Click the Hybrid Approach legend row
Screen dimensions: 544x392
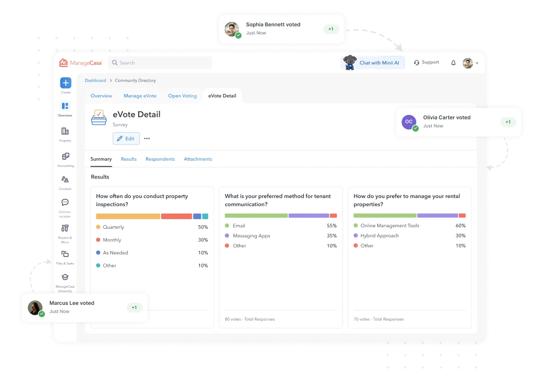(x=410, y=236)
